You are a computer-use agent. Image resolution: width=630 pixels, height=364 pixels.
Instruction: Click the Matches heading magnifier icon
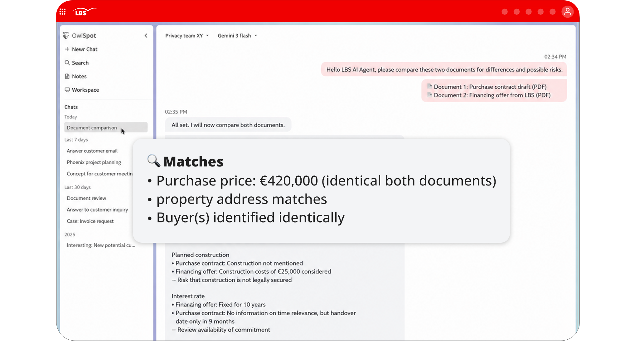(x=154, y=161)
